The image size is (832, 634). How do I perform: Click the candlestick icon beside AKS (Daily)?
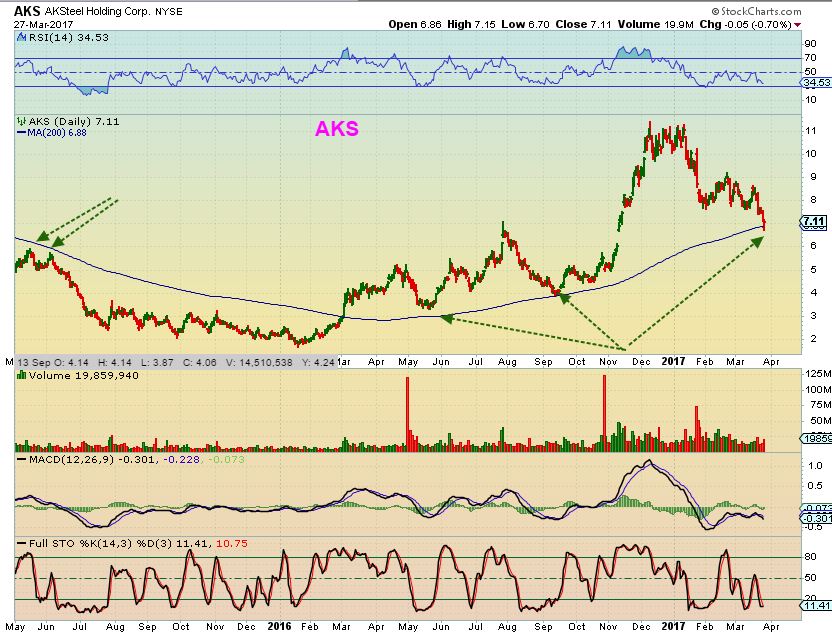[22, 121]
